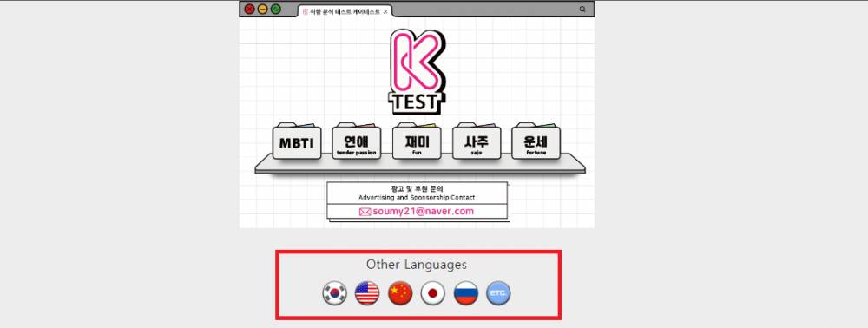Open the 연애 tender passion folder
The width and height of the screenshot is (868, 328).
click(x=357, y=142)
